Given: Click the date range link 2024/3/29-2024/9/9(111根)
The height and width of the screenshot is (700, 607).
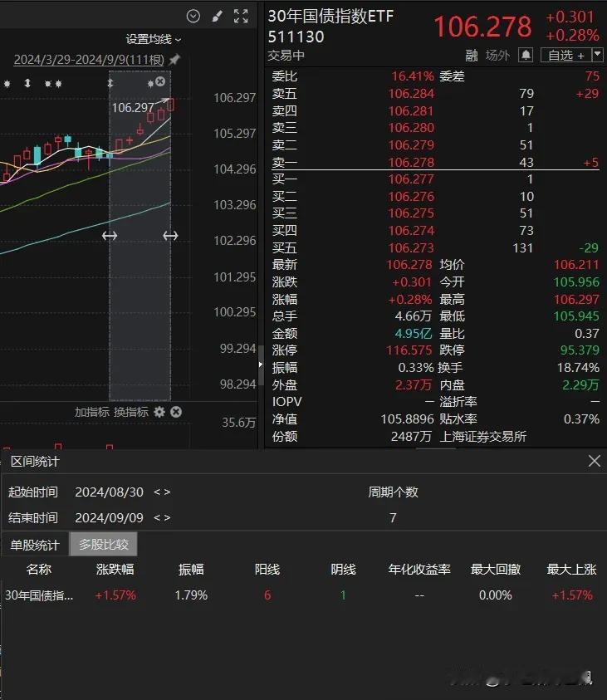Looking at the screenshot, I should pyautogui.click(x=90, y=60).
